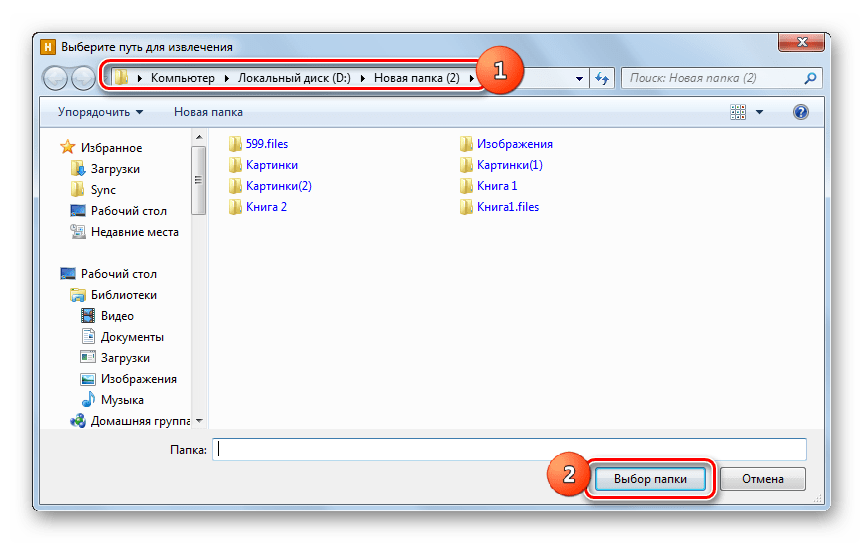Viewport: 864px width, 544px height.
Task: Select Загрузки under Библиотеки
Action: 125,357
